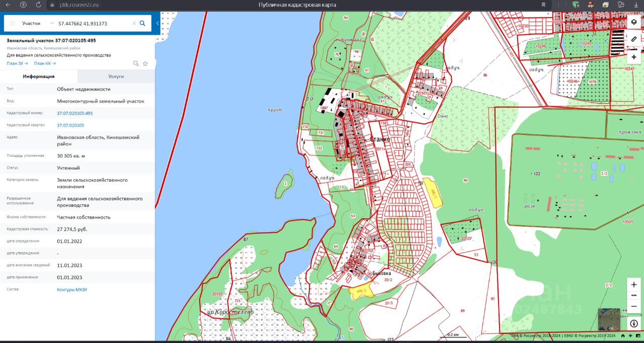
Task: Collapse the side panel with the left chevron
Action: [x=157, y=23]
